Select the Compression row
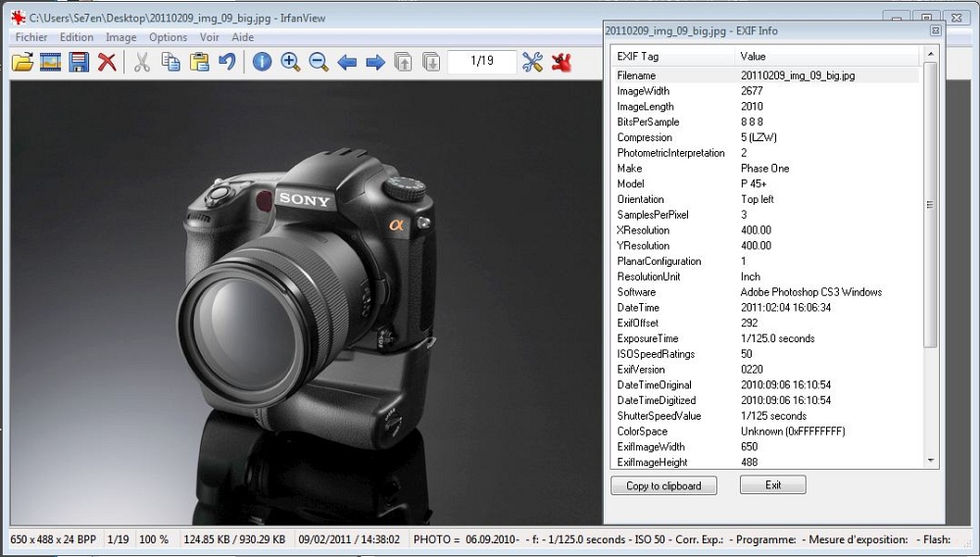Screen dimensions: 980x557 [765, 137]
